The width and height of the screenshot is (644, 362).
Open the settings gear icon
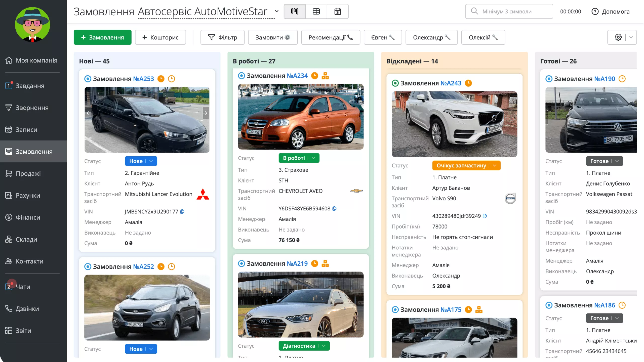[x=618, y=37]
